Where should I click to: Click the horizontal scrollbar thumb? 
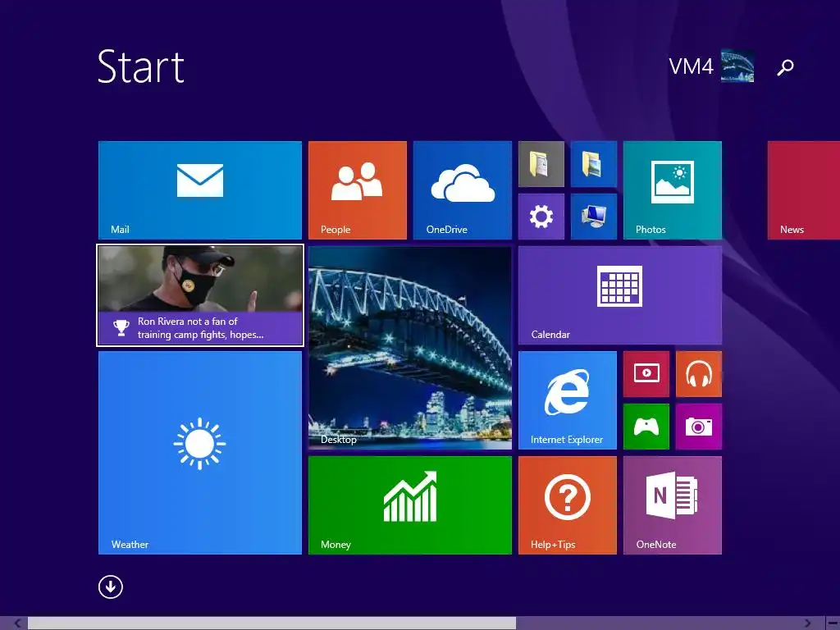272,623
